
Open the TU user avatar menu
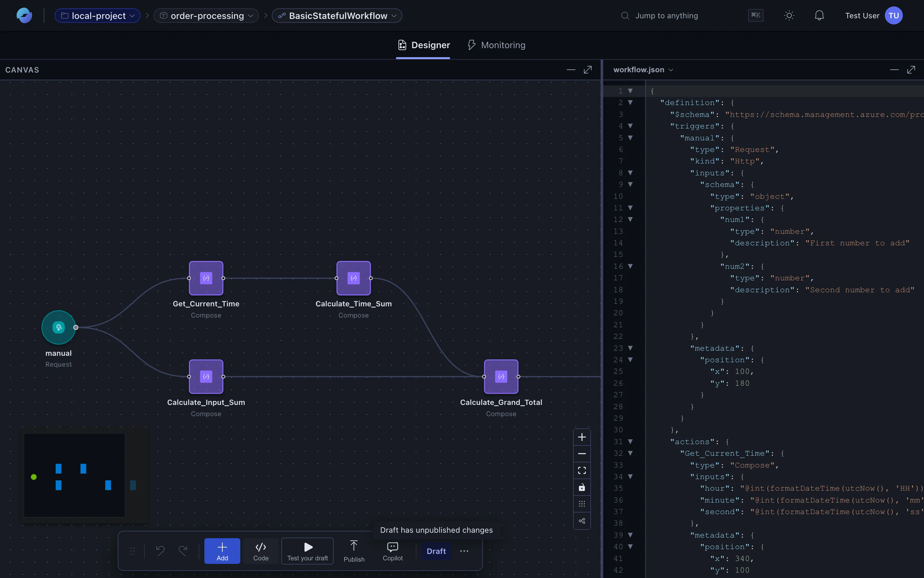tap(894, 16)
